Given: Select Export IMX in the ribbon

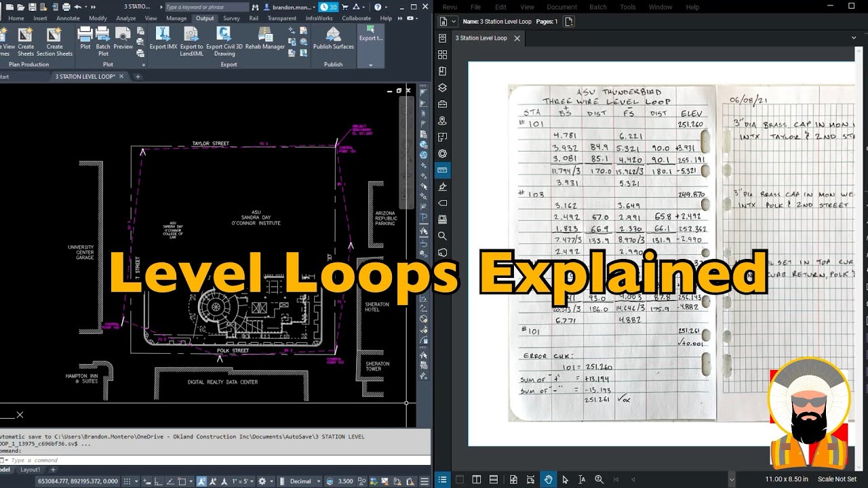Looking at the screenshot, I should point(163,39).
